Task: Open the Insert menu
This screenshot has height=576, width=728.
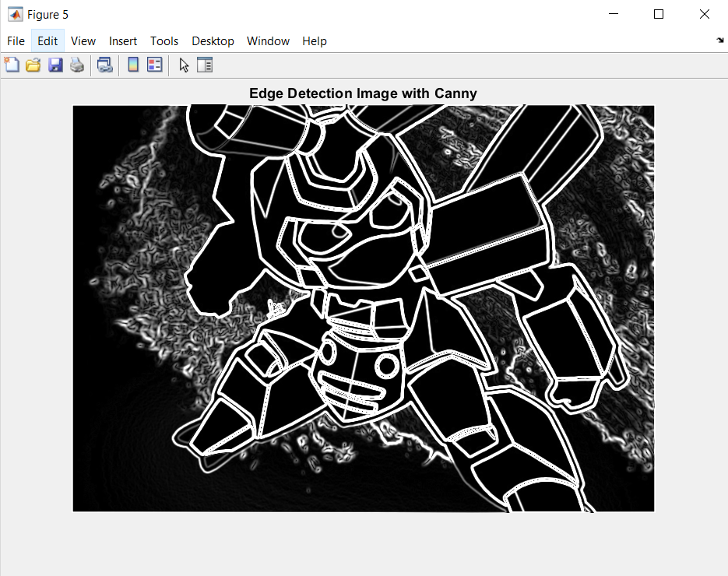Action: point(122,40)
